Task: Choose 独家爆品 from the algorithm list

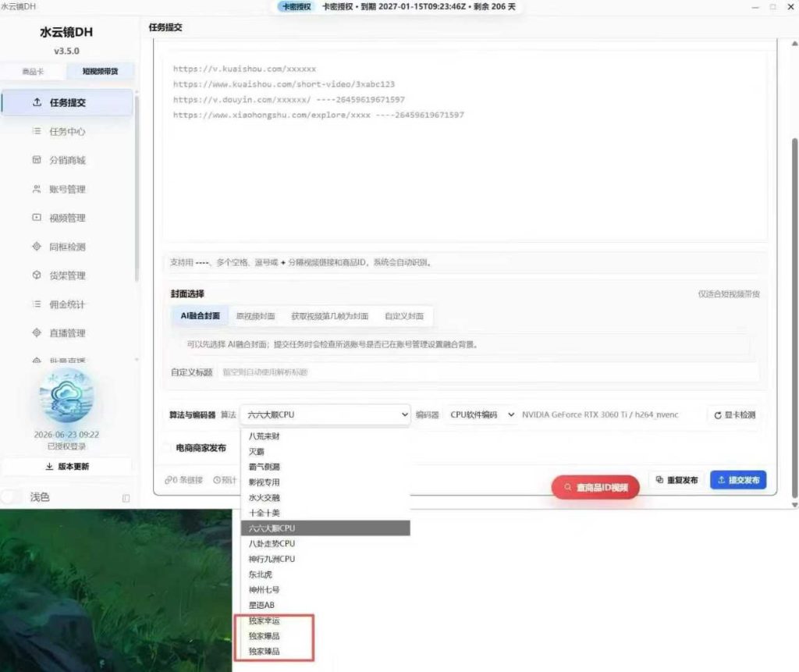Action: tap(264, 636)
